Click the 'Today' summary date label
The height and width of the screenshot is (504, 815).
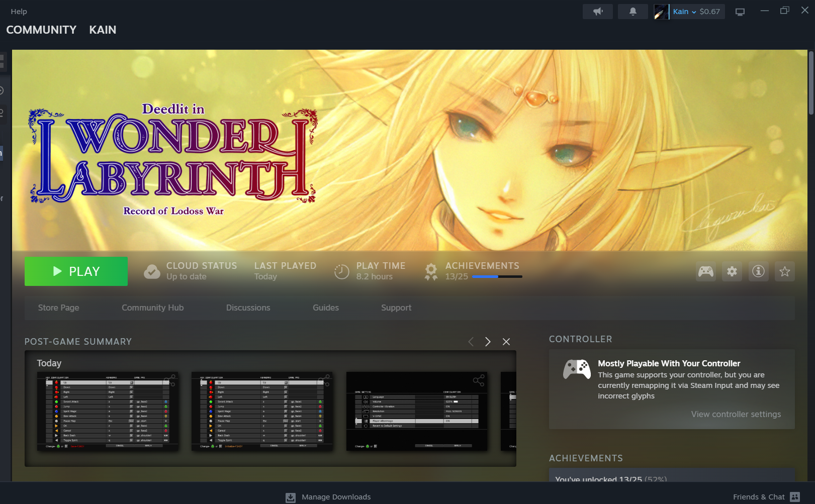click(x=49, y=363)
